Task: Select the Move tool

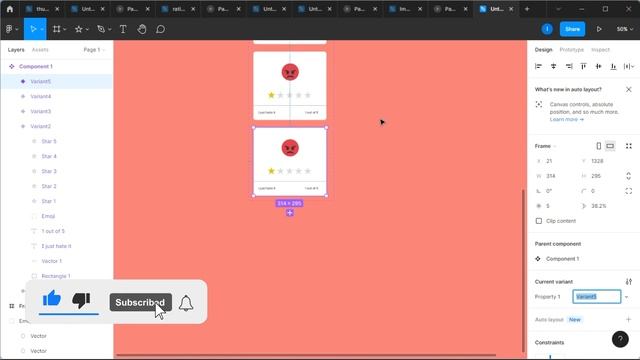Action: pyautogui.click(x=33, y=29)
